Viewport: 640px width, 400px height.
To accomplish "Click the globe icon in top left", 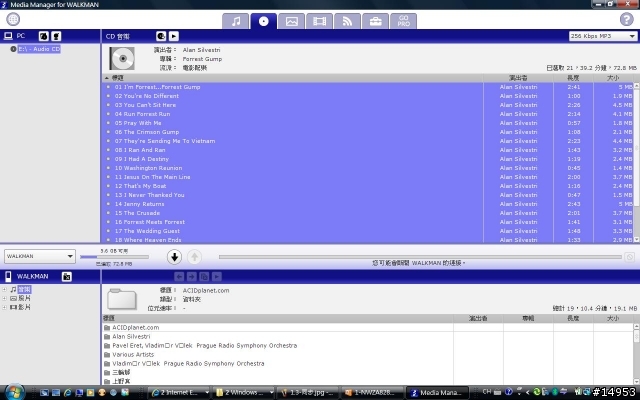I will (13, 19).
